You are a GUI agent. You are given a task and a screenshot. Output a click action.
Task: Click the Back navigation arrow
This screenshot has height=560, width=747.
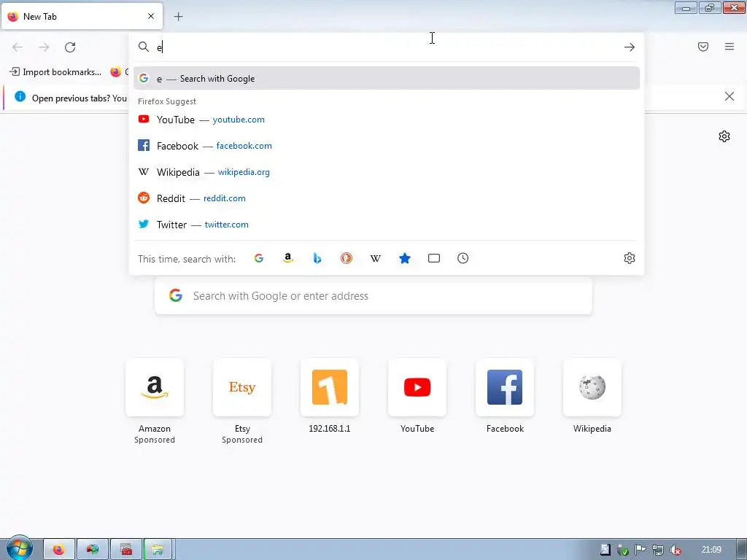click(x=18, y=47)
